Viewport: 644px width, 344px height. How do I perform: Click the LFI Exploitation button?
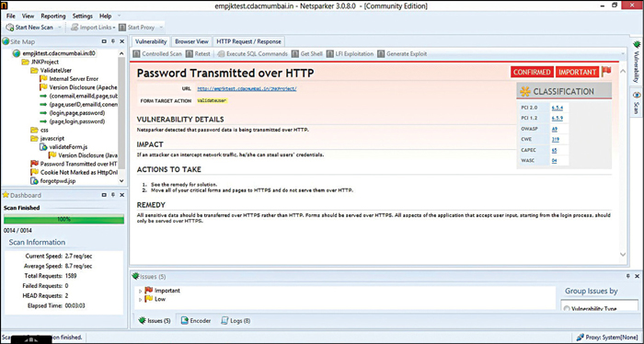tap(350, 53)
